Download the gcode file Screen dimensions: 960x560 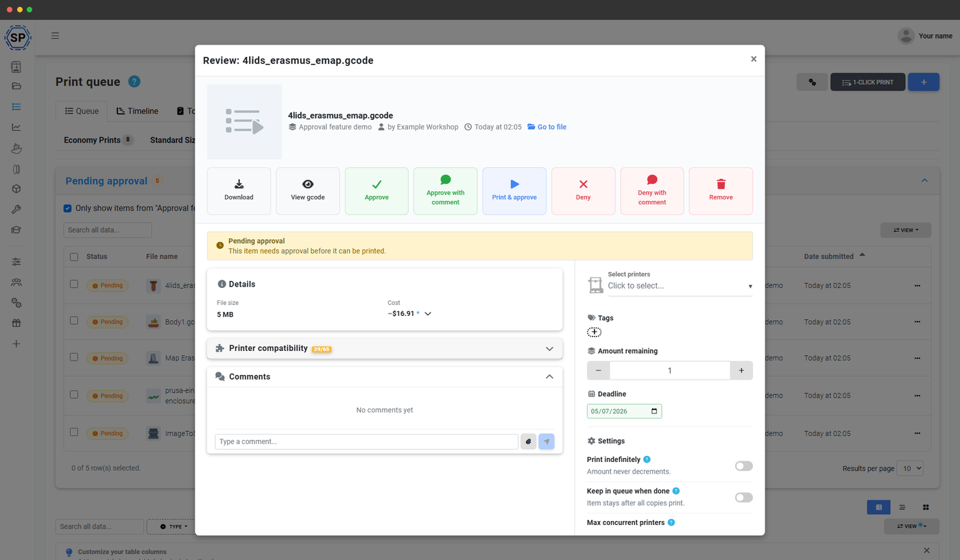[239, 191]
